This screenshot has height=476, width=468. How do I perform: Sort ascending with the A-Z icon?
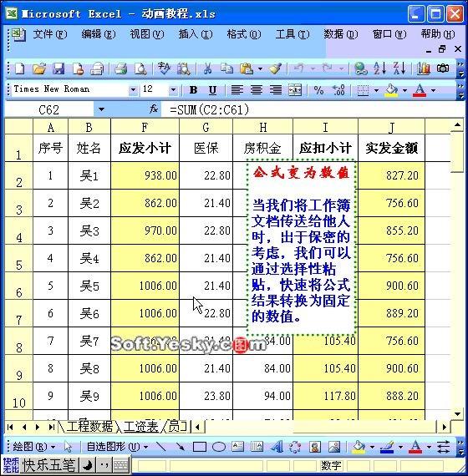pos(379,68)
